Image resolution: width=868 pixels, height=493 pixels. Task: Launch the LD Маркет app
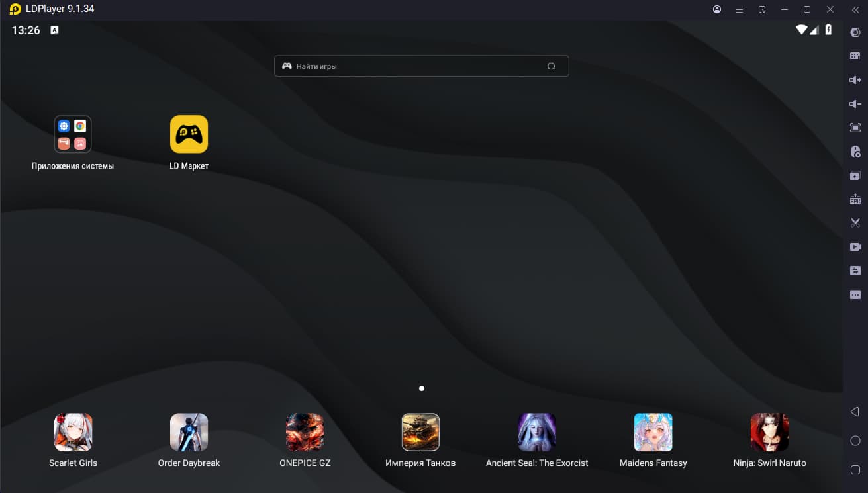[x=189, y=134]
